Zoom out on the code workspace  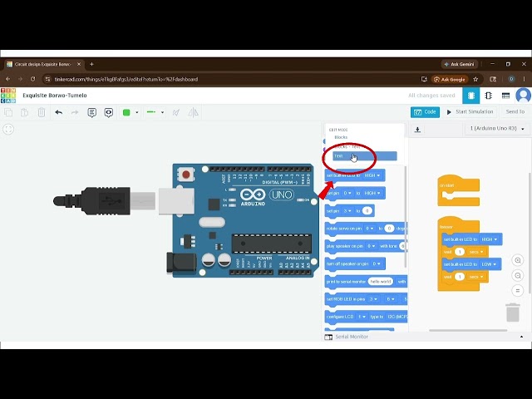point(518,275)
